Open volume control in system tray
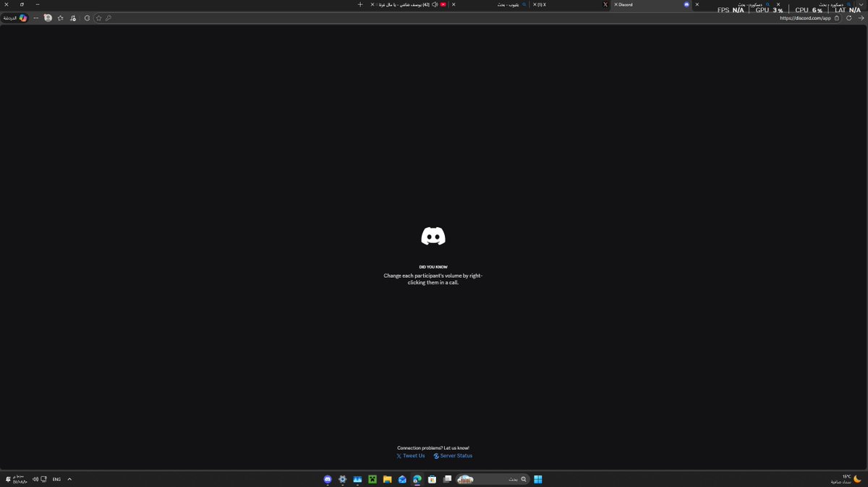Image resolution: width=868 pixels, height=487 pixels. 35,479
